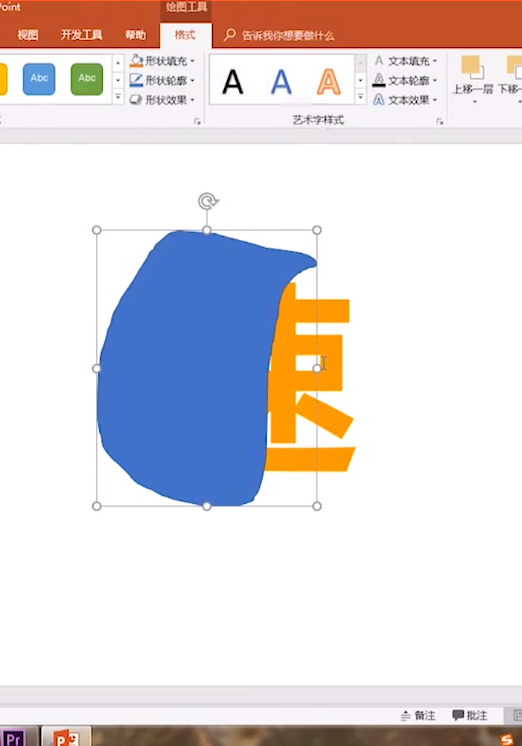Open PowerPoint from taskbar

pos(66,737)
